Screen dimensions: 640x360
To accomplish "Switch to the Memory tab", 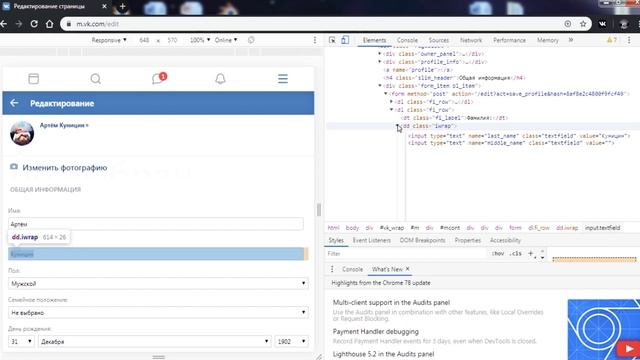I will point(548,40).
